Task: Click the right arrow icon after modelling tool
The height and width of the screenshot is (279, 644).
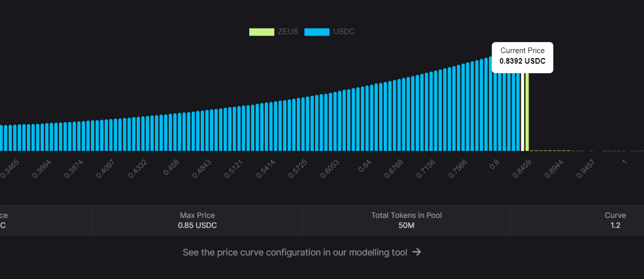Action: pos(416,252)
